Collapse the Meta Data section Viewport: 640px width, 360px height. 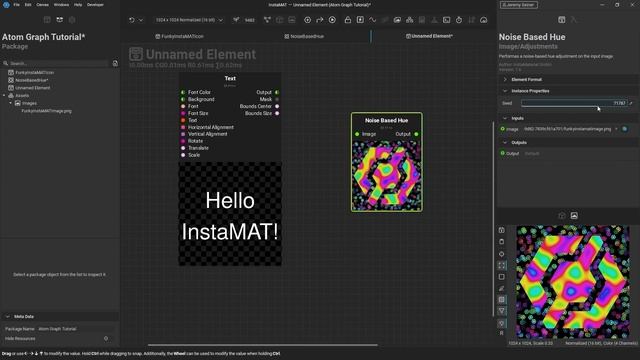click(8, 317)
